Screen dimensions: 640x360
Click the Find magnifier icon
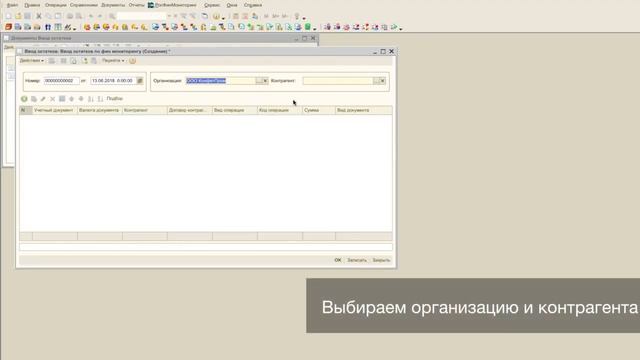tap(112, 16)
